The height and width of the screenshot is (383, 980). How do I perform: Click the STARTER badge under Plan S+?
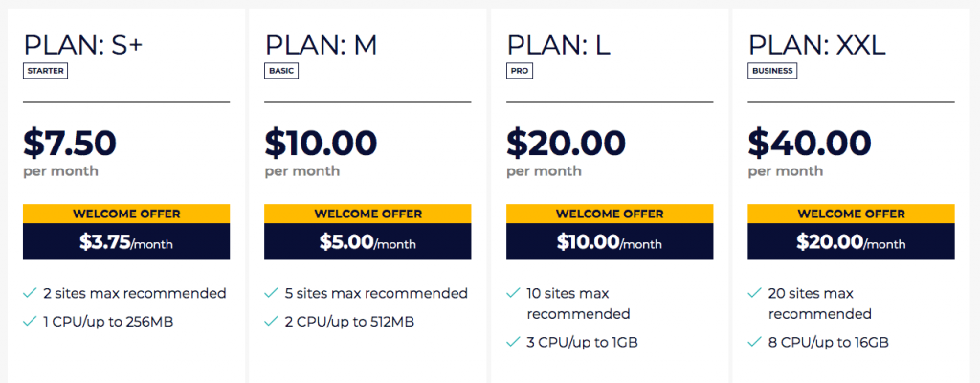pos(46,71)
